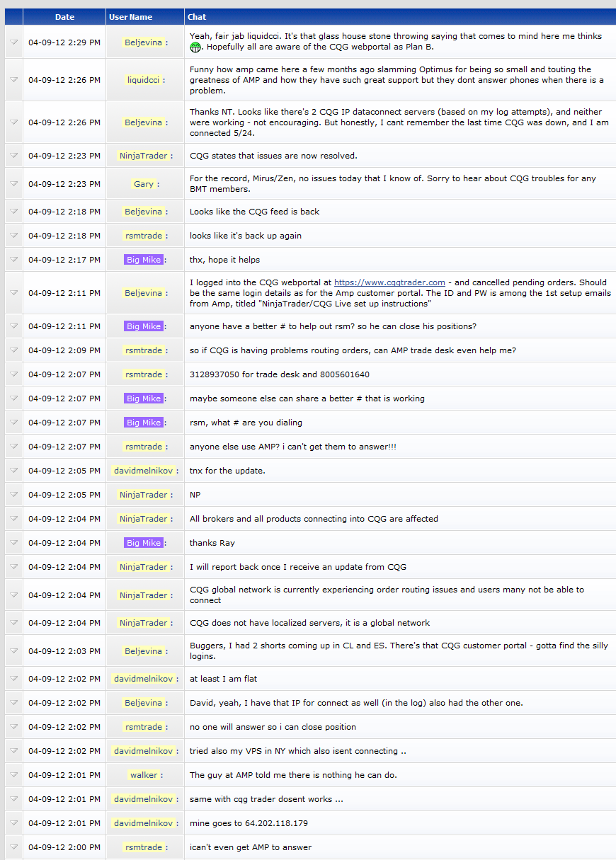
Task: Click the arrow icon beside "Buggers, I had 2 shorts" message
Action: click(13, 651)
